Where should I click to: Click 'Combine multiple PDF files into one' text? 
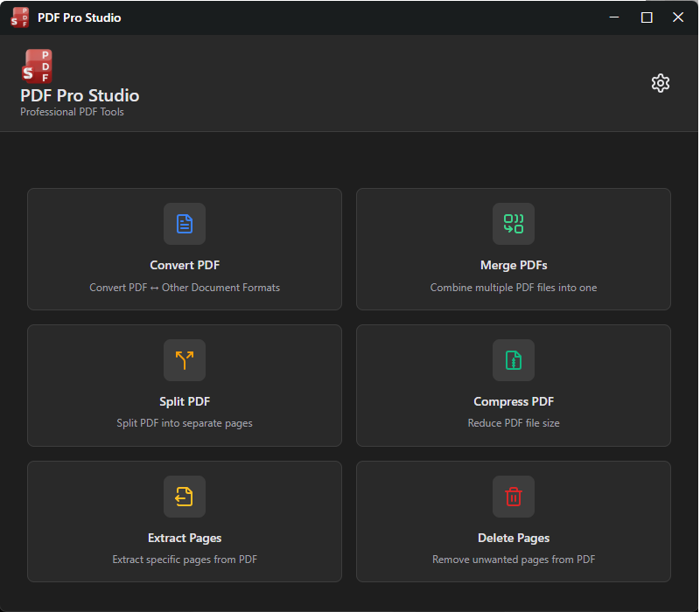tap(514, 288)
